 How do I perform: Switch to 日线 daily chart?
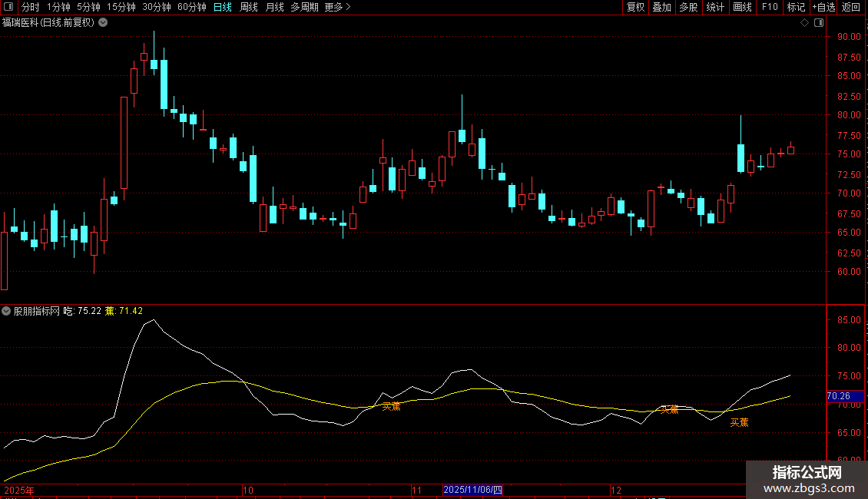pyautogui.click(x=223, y=7)
